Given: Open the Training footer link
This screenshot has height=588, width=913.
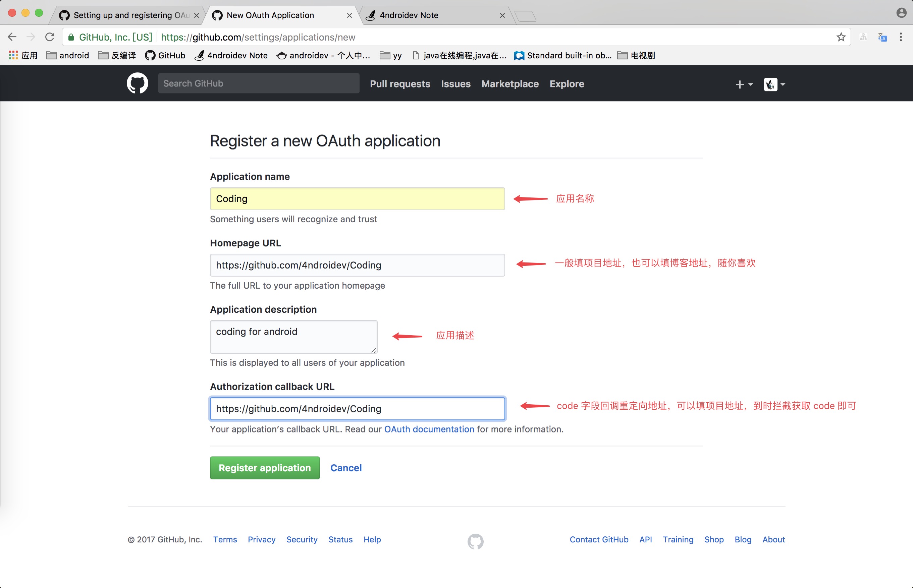Looking at the screenshot, I should click(678, 539).
